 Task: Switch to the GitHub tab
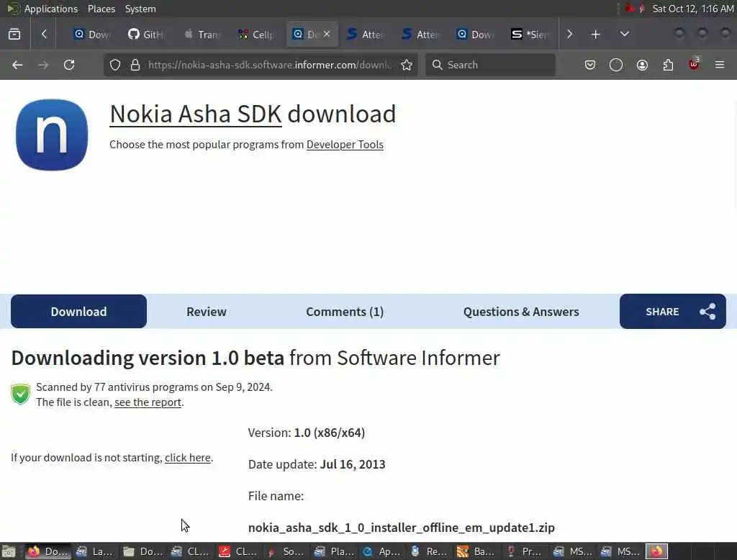pyautogui.click(x=145, y=34)
